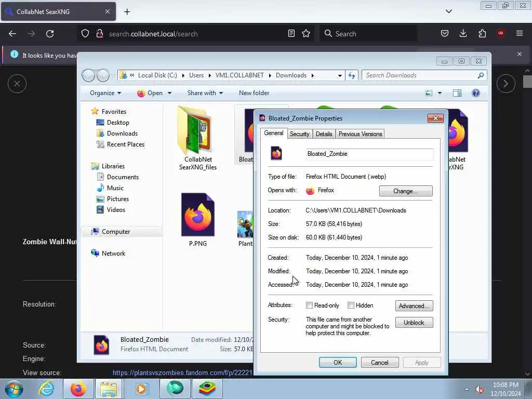Select Computer in navigation pane

116,232
